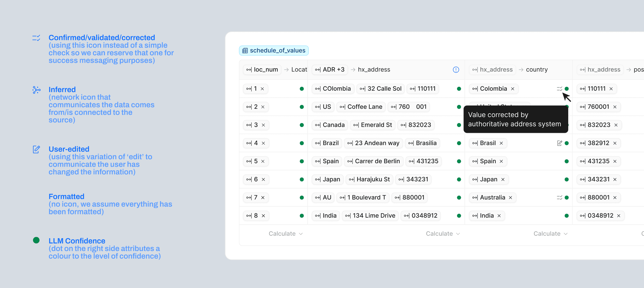Remove the postcode value 382912
Image resolution: width=644 pixels, height=288 pixels.
[x=615, y=143]
